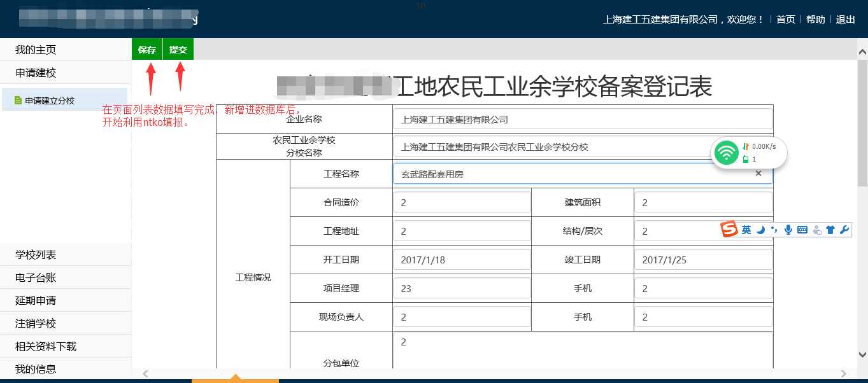Click document icon beside 申请建立分校
This screenshot has height=383, width=868.
point(18,101)
